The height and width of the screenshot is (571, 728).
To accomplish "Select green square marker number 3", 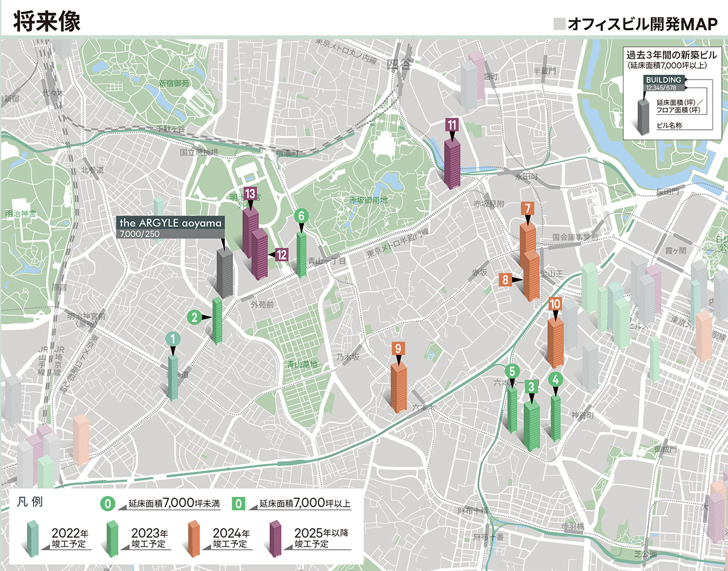I will 531,386.
